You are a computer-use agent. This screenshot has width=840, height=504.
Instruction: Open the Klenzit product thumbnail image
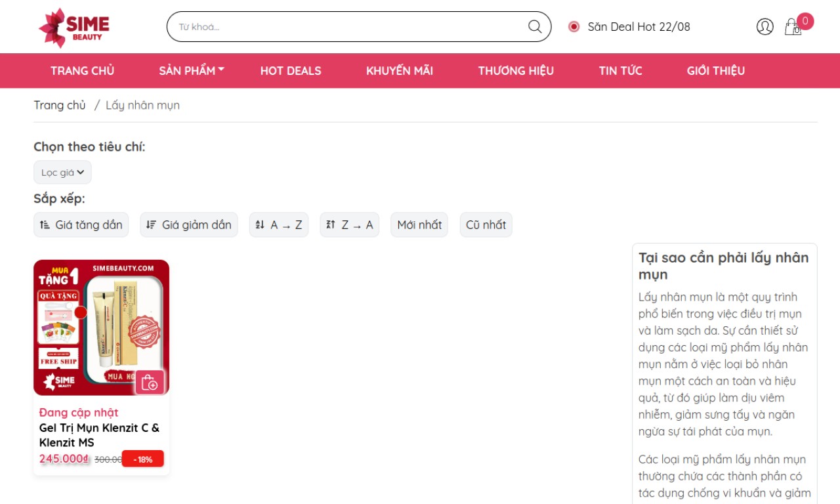pos(102,327)
